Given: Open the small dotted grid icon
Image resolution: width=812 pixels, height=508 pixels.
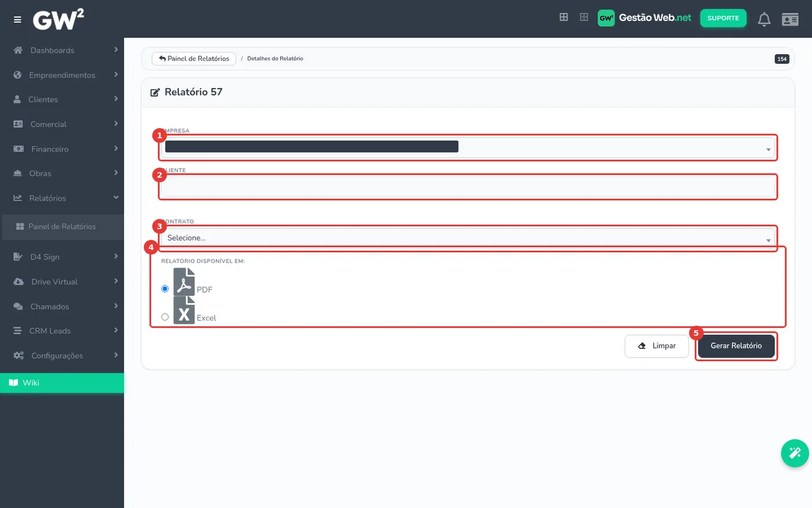Looking at the screenshot, I should (584, 17).
